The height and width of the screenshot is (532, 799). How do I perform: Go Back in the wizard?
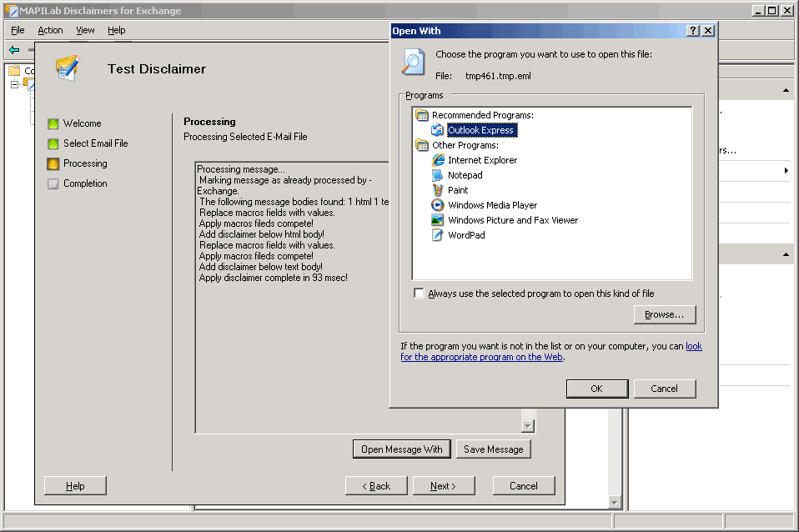[376, 486]
